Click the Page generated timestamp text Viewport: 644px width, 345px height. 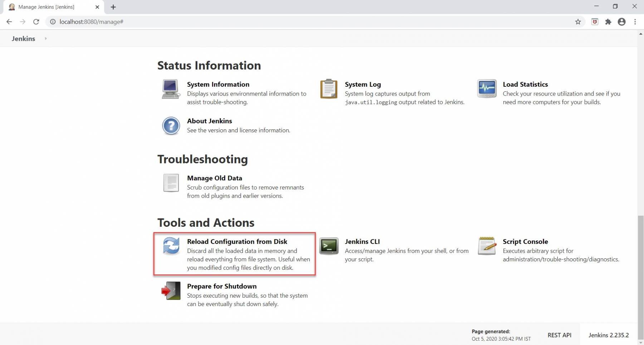point(501,335)
